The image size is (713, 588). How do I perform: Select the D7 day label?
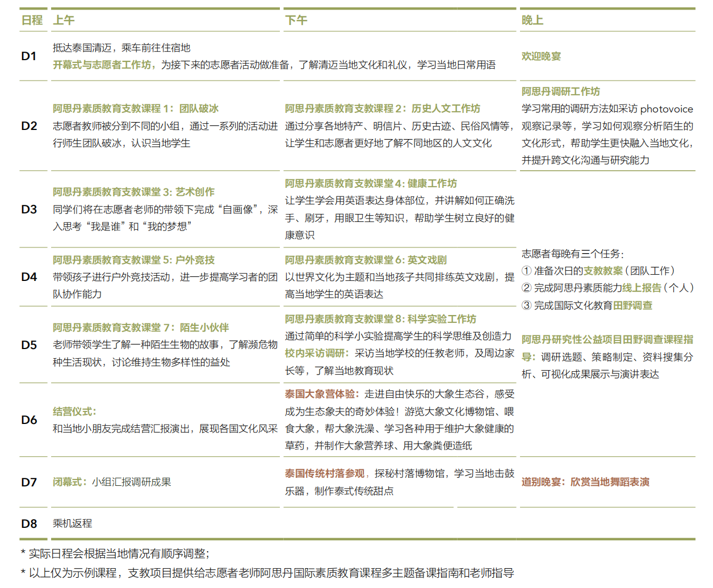[x=29, y=482]
